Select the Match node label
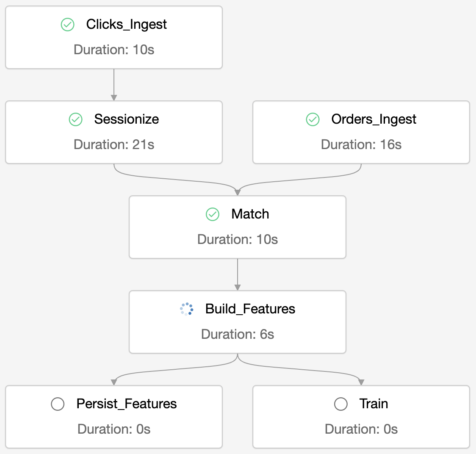 tap(250, 214)
